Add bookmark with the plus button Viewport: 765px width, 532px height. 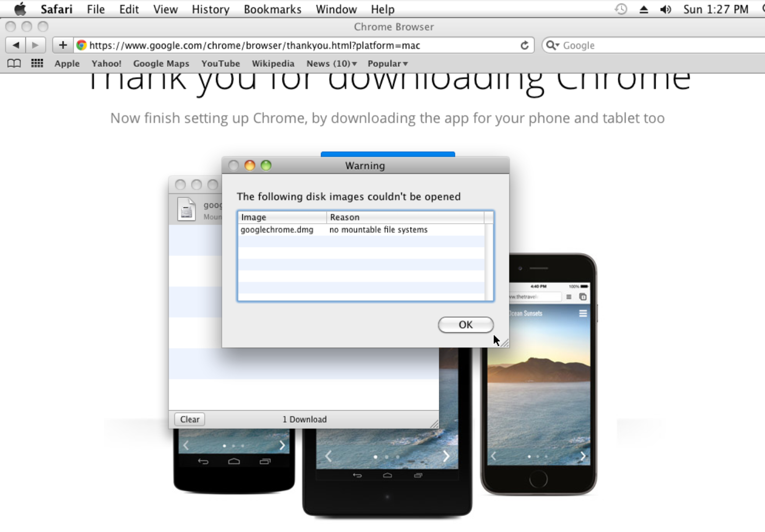click(x=63, y=45)
